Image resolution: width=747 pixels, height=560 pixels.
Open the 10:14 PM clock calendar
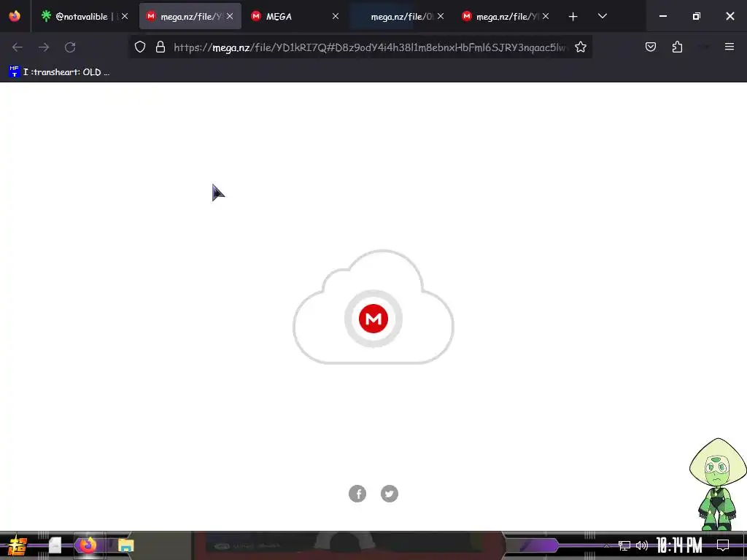679,545
